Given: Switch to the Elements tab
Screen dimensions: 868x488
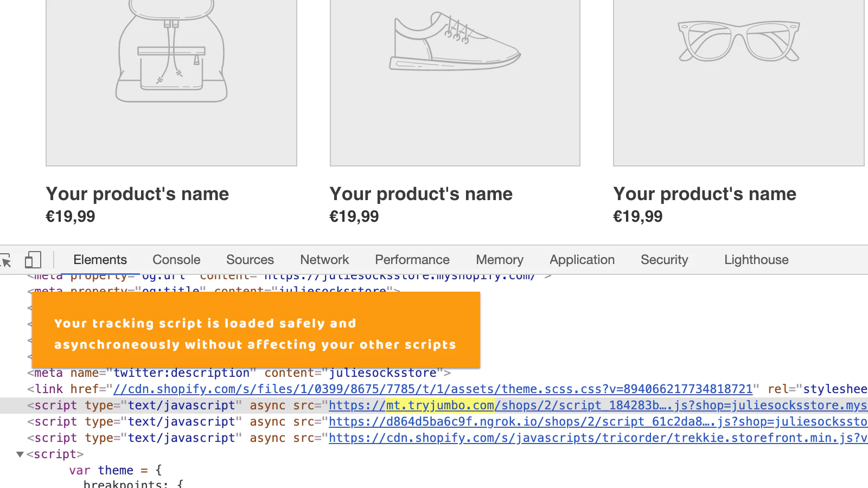Looking at the screenshot, I should coord(100,260).
